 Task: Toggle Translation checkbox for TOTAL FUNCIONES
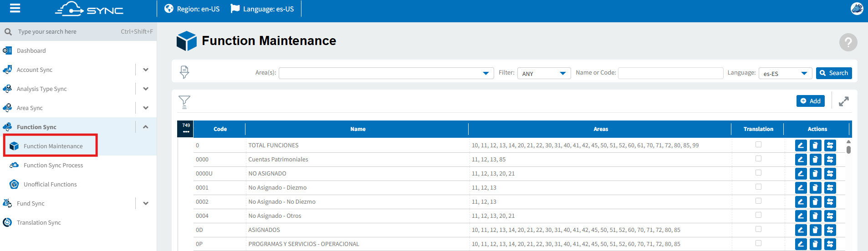pyautogui.click(x=758, y=145)
